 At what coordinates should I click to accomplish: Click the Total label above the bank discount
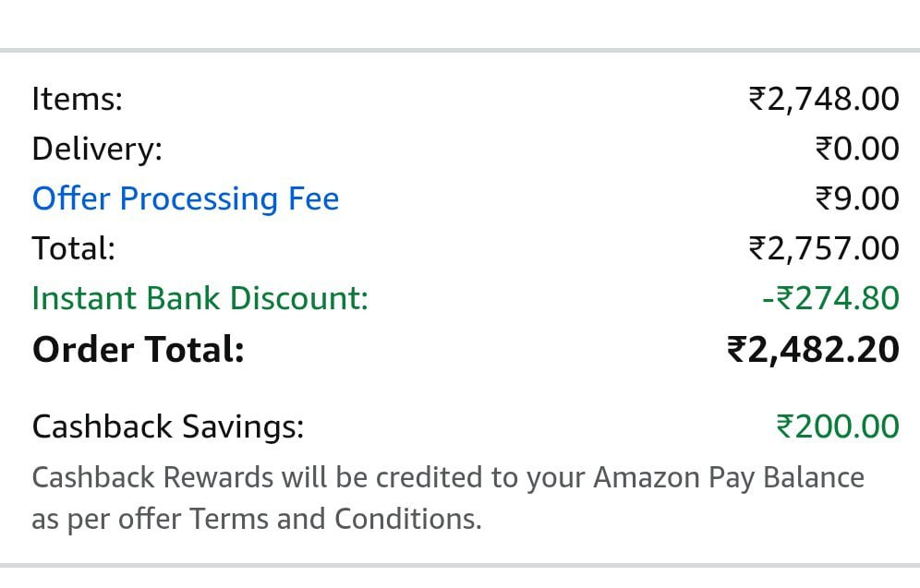tap(73, 248)
